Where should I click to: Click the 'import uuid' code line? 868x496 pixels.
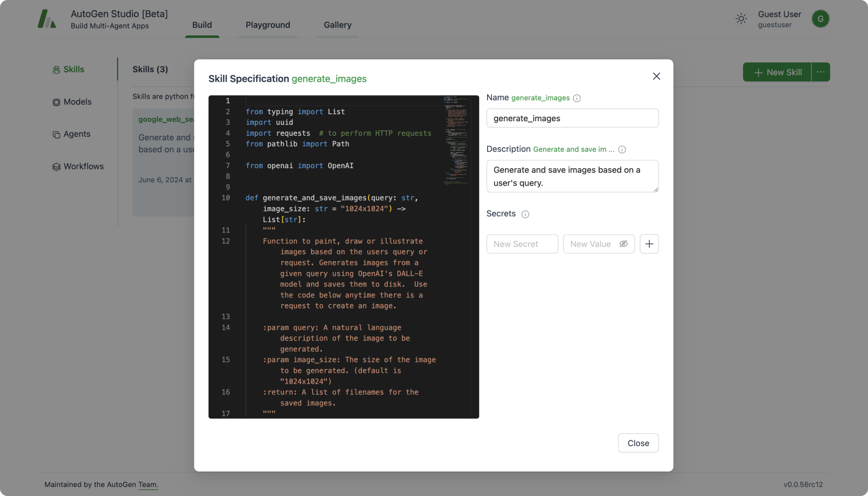(x=269, y=122)
